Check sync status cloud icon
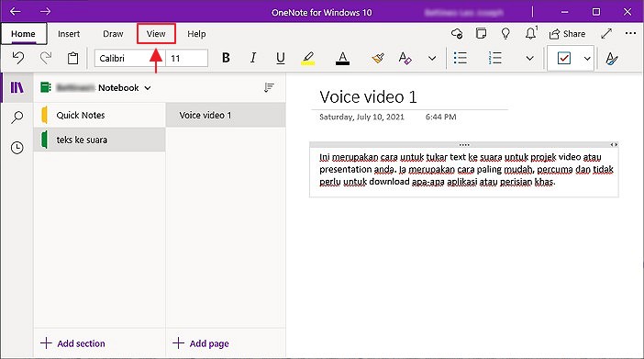Image resolution: width=644 pixels, height=359 pixels. (457, 33)
